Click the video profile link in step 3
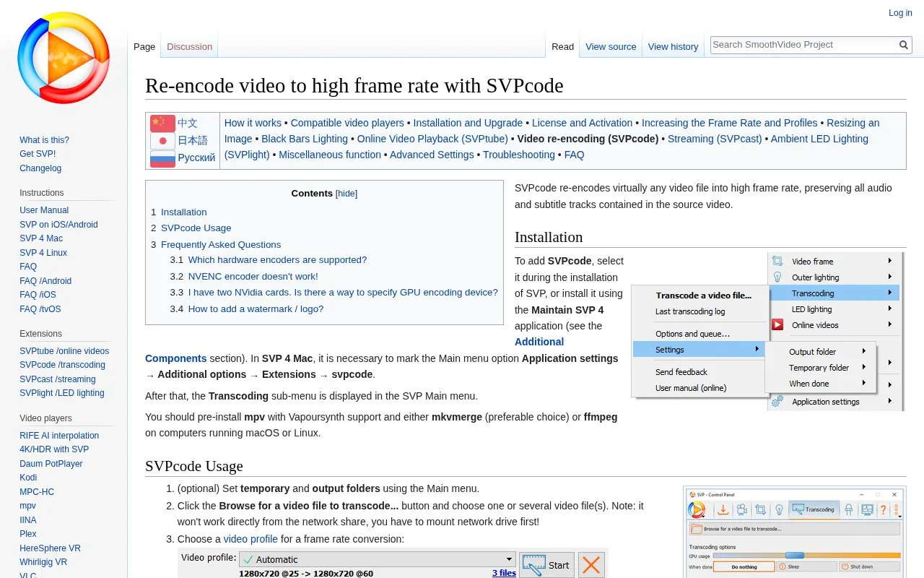924x578 pixels. pos(250,539)
